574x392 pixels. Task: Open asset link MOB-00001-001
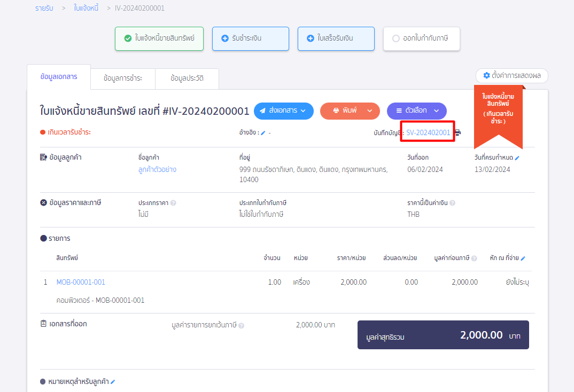[81, 283]
